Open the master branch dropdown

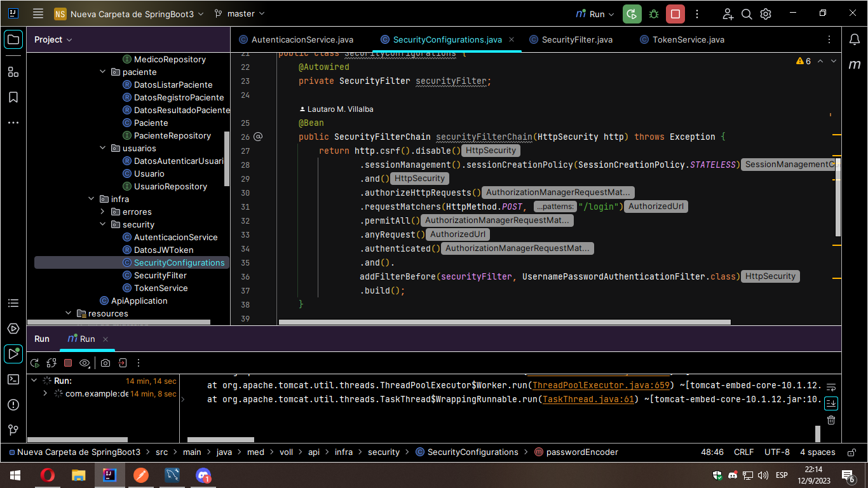(x=240, y=13)
